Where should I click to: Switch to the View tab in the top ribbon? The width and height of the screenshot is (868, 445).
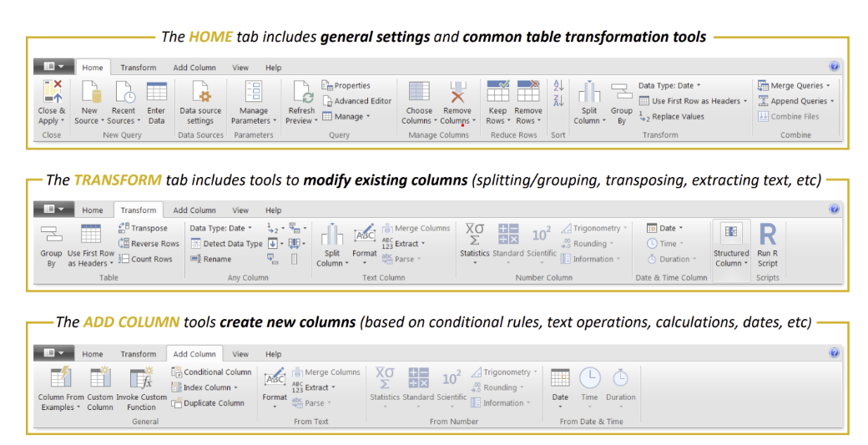pos(240,68)
